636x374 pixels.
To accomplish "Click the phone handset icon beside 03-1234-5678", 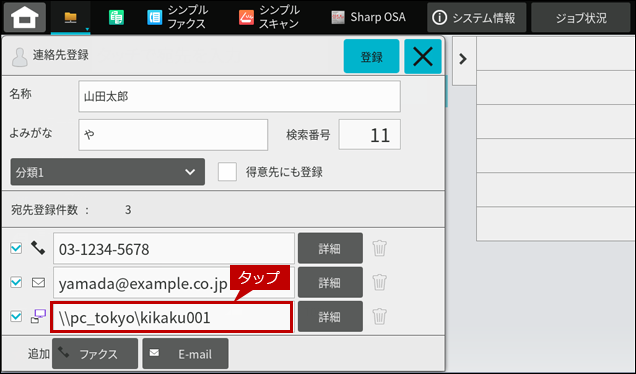I will (x=38, y=248).
